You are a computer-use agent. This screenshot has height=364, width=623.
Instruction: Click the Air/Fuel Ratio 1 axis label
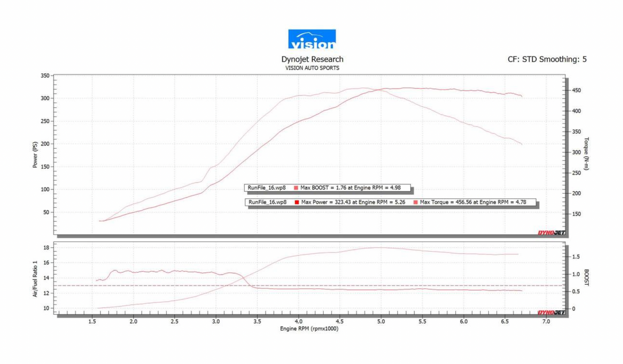click(35, 279)
